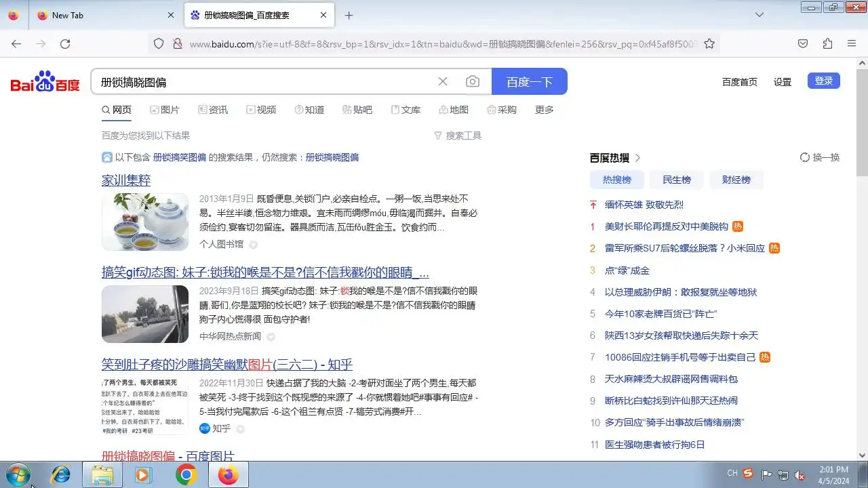Select the 网页 search tab

[x=117, y=110]
